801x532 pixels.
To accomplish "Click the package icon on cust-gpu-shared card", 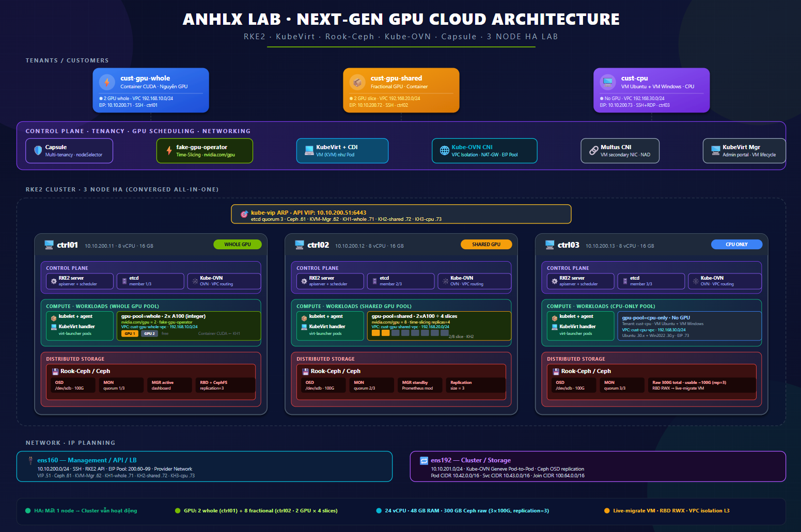I will pos(357,82).
